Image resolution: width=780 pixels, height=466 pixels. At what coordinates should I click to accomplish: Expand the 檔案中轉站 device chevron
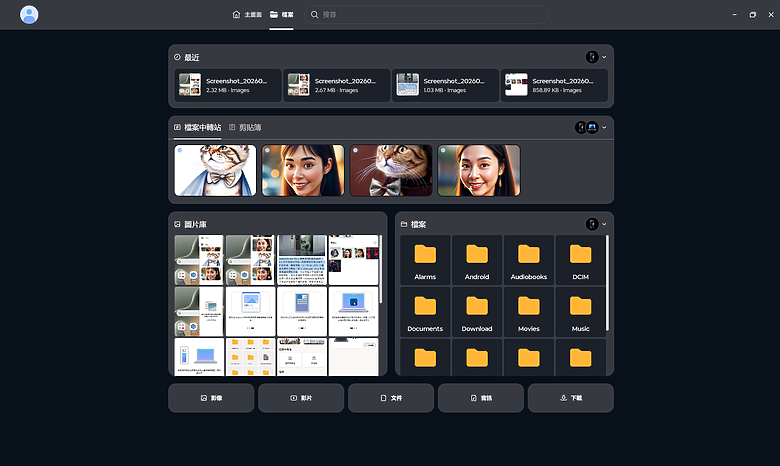point(604,127)
